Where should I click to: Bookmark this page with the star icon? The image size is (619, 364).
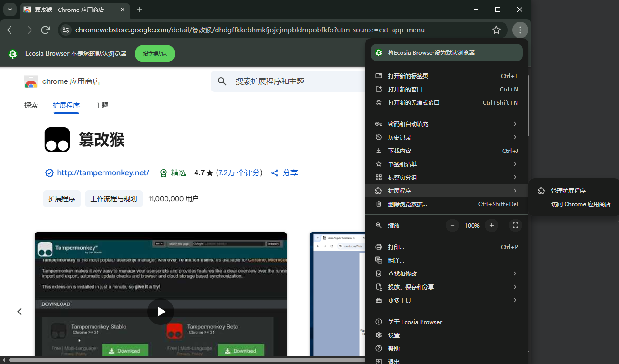pyautogui.click(x=496, y=30)
